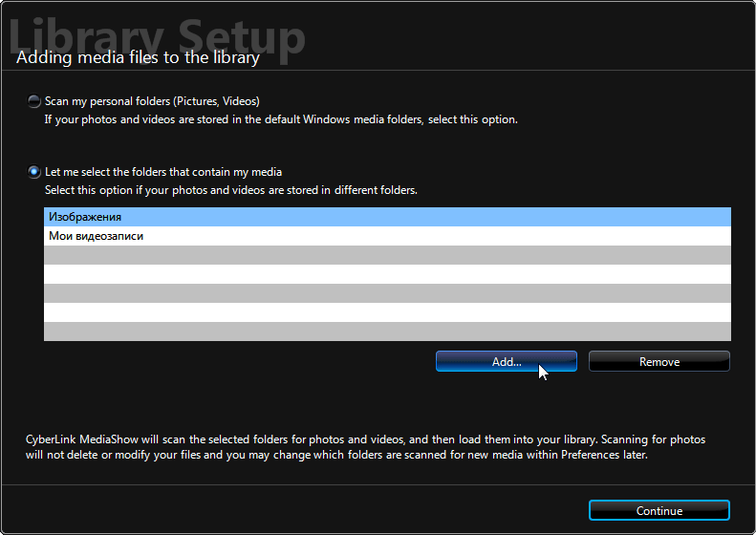Click Continue to proceed
756x535 pixels.
[x=659, y=510]
